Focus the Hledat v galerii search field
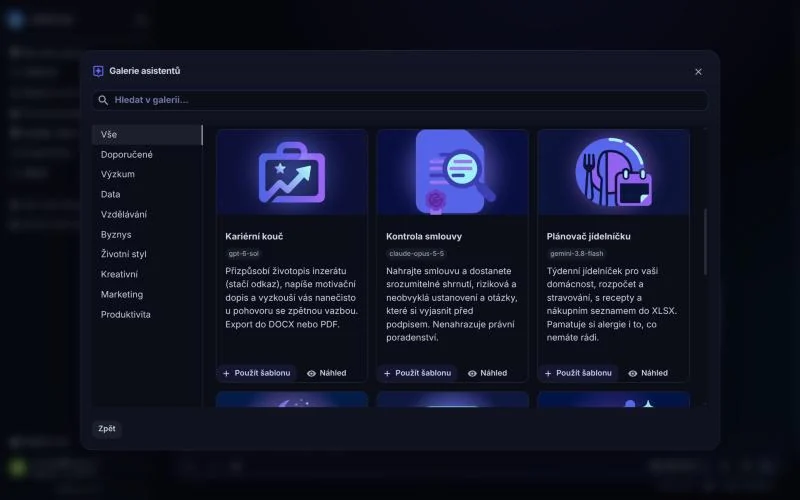 pyautogui.click(x=400, y=100)
